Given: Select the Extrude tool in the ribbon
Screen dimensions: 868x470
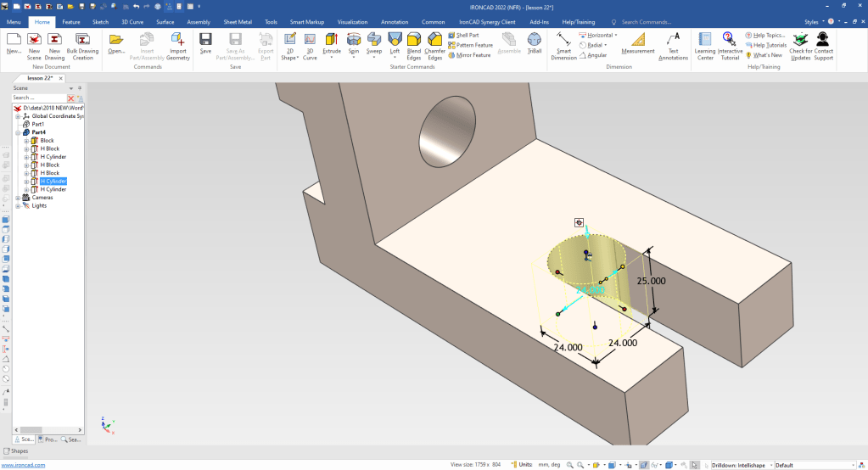Looking at the screenshot, I should point(332,39).
